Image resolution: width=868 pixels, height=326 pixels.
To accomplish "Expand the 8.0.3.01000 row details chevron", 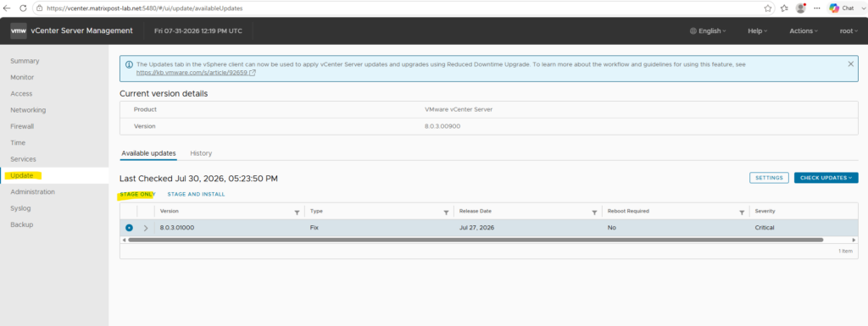I will (x=146, y=228).
